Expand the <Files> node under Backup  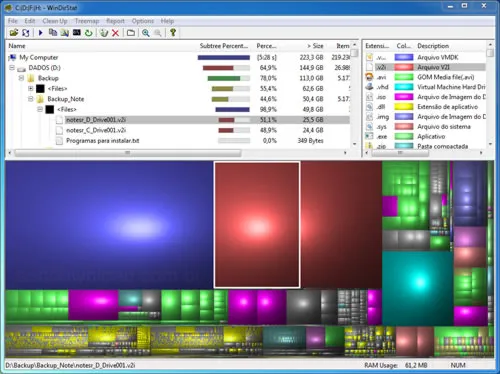[x=31, y=89]
